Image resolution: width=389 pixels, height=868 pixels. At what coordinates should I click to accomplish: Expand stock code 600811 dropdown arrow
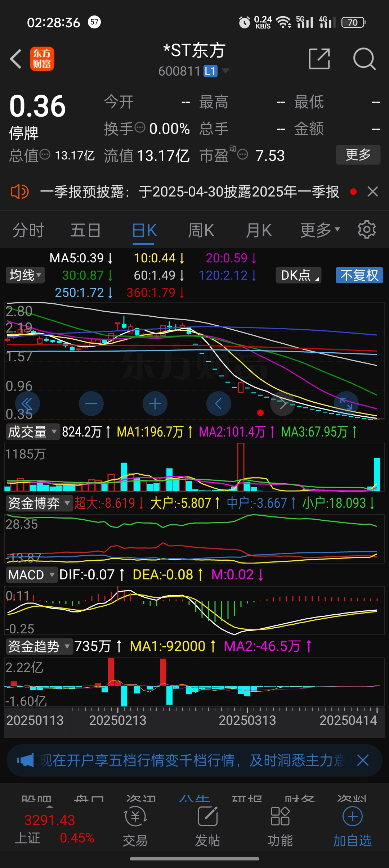[225, 71]
